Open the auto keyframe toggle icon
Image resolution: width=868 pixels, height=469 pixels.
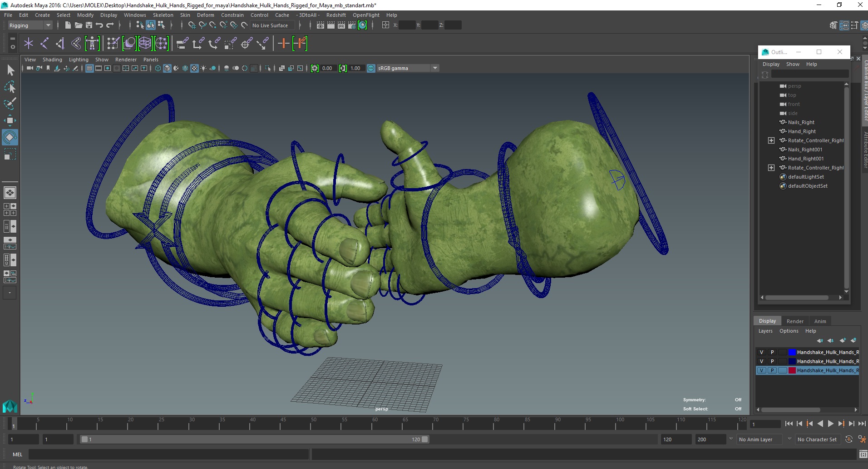[x=848, y=439]
